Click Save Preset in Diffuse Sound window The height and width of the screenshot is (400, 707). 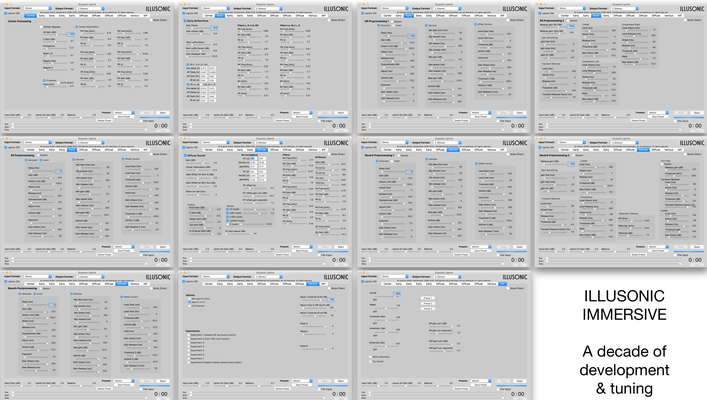click(302, 251)
